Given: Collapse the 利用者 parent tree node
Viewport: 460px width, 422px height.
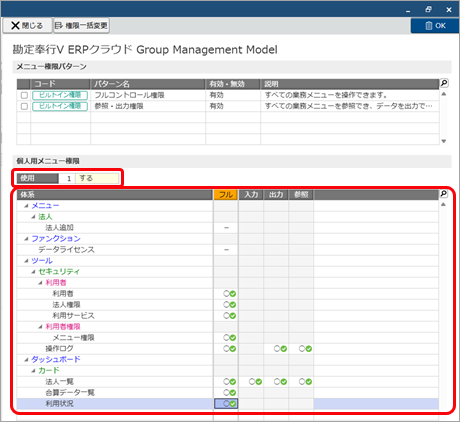Looking at the screenshot, I should coord(40,283).
